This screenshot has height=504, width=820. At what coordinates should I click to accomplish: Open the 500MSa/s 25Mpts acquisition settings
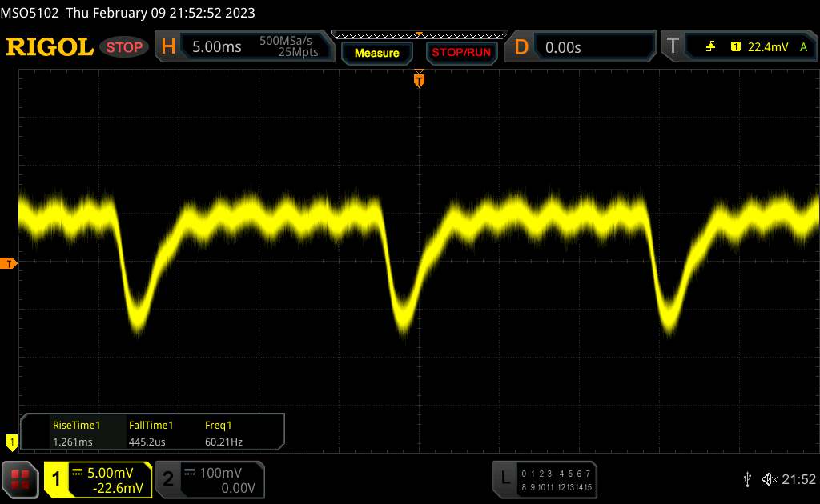click(289, 46)
